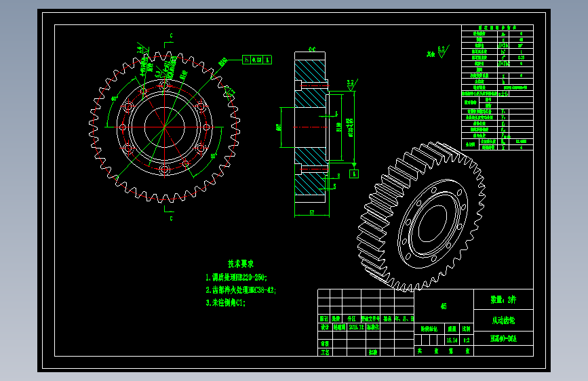The width and height of the screenshot is (588, 381).
Task: Click the 其余 6.3 roughness note
Action: pos(437,52)
